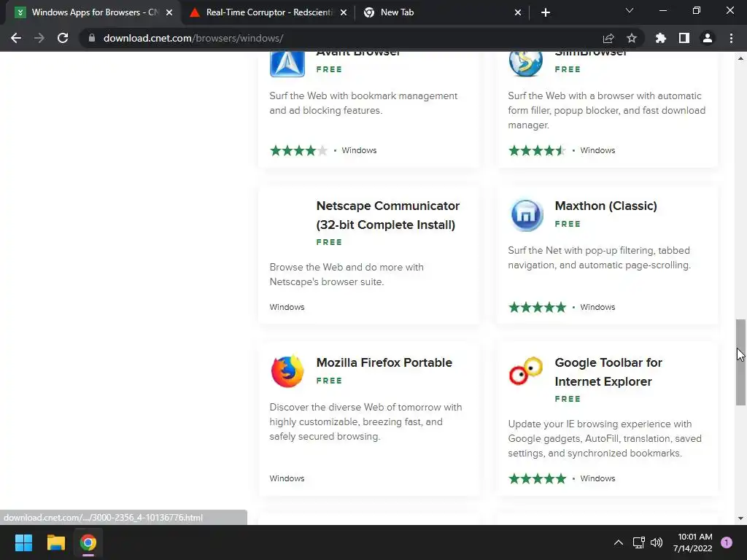Image resolution: width=747 pixels, height=560 pixels.
Task: Open the Maxthon (Classic) title link
Action: pos(605,206)
